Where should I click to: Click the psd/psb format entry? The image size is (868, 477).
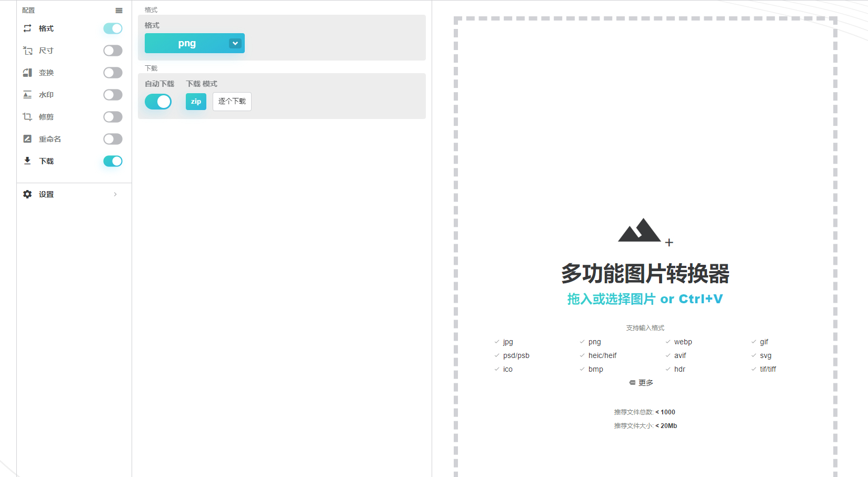(516, 355)
